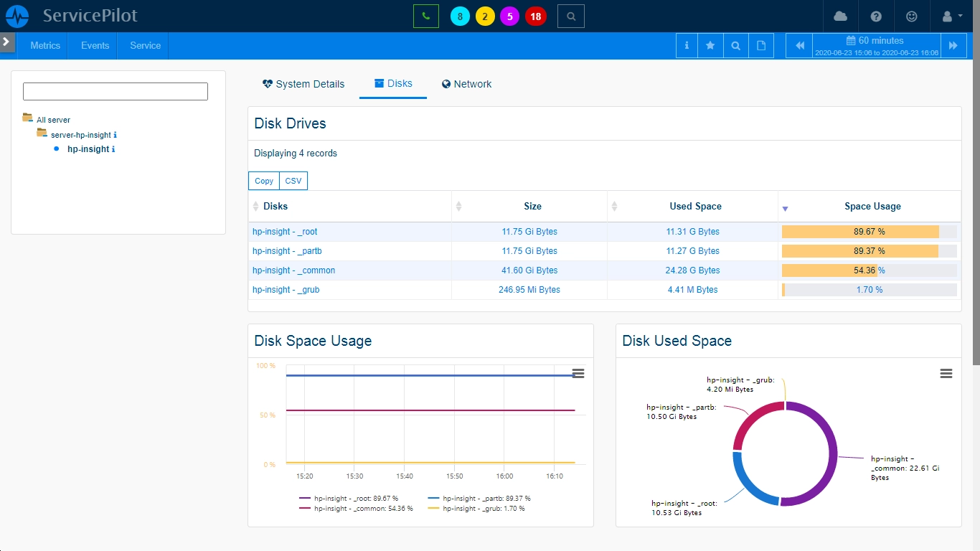Open the Events menu

[95, 45]
